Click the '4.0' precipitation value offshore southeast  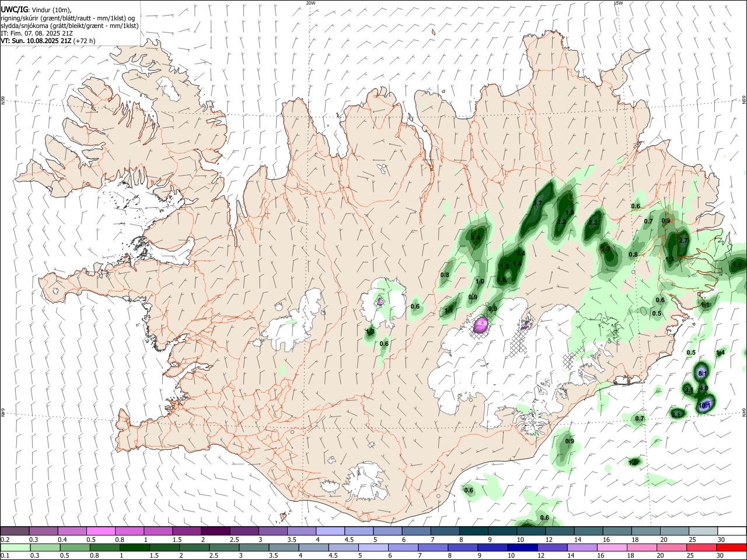click(703, 388)
